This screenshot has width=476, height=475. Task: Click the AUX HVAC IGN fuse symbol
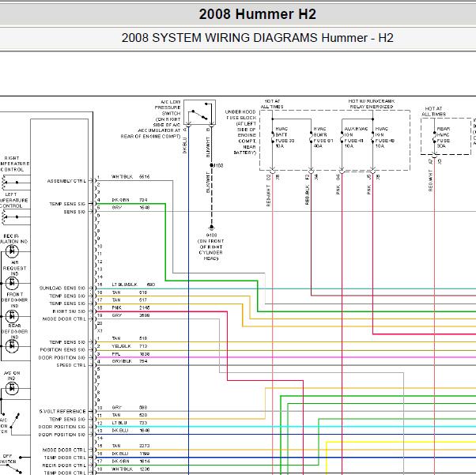point(342,138)
